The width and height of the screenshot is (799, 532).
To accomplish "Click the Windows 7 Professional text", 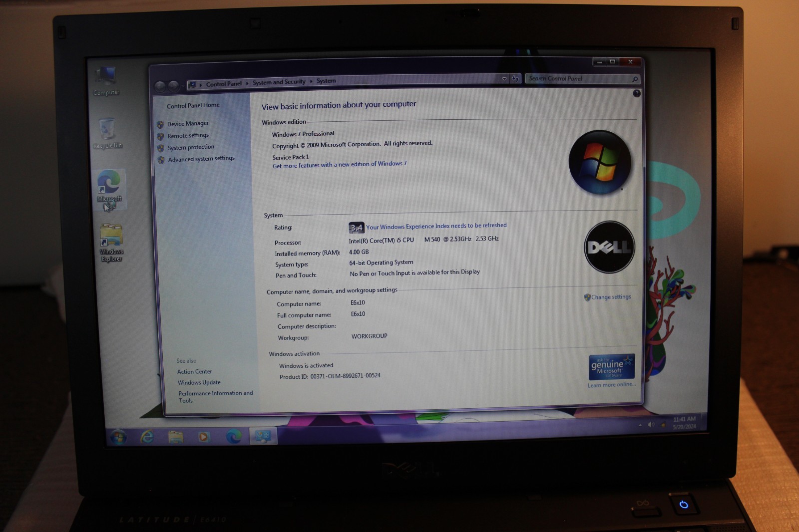I will [x=303, y=134].
